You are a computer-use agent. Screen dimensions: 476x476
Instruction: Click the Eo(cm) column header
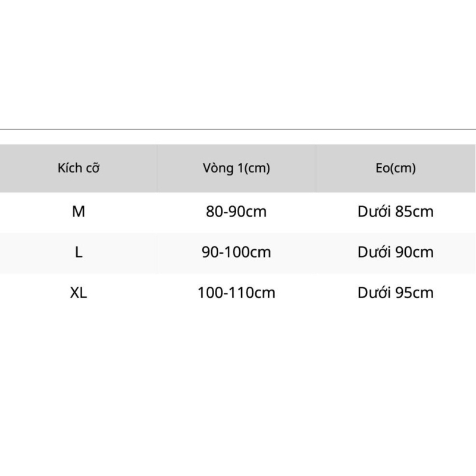(396, 168)
